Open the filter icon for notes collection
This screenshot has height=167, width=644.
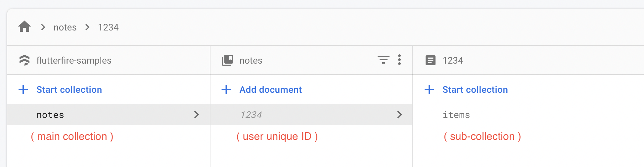[x=383, y=60]
